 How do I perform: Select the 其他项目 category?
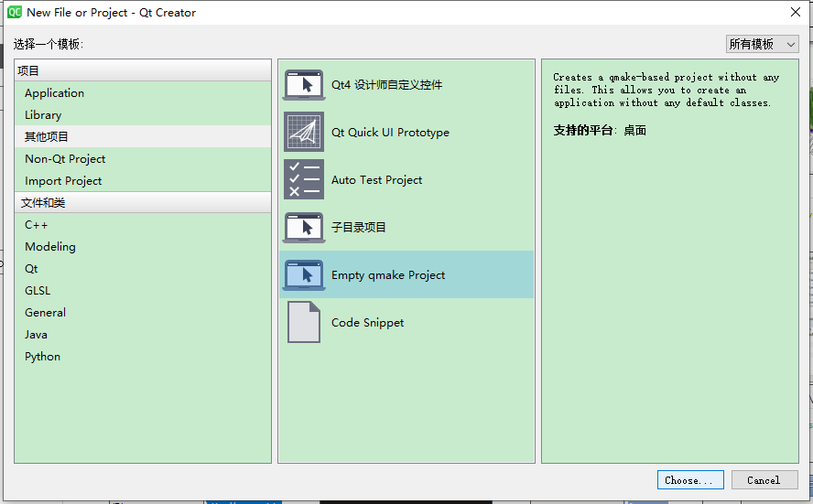pyautogui.click(x=143, y=136)
